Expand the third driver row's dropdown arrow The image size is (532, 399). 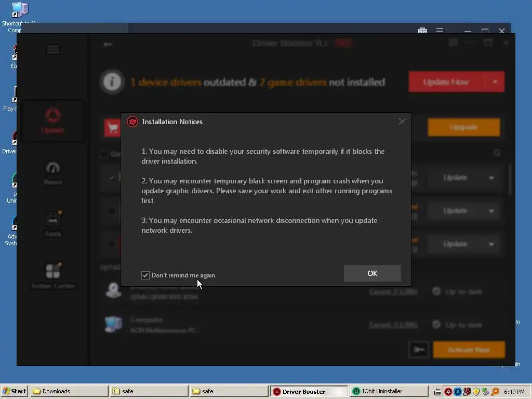pos(491,244)
